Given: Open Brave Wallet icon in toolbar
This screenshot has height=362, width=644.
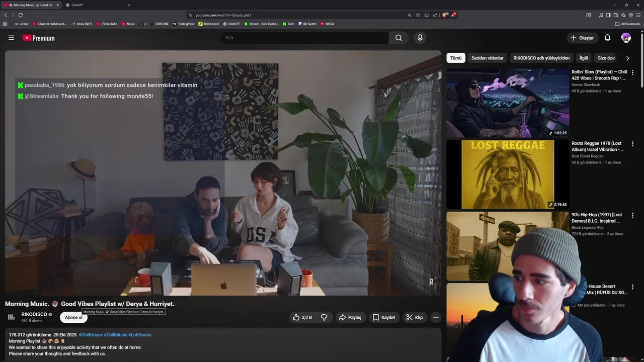Looking at the screenshot, I should [x=616, y=15].
